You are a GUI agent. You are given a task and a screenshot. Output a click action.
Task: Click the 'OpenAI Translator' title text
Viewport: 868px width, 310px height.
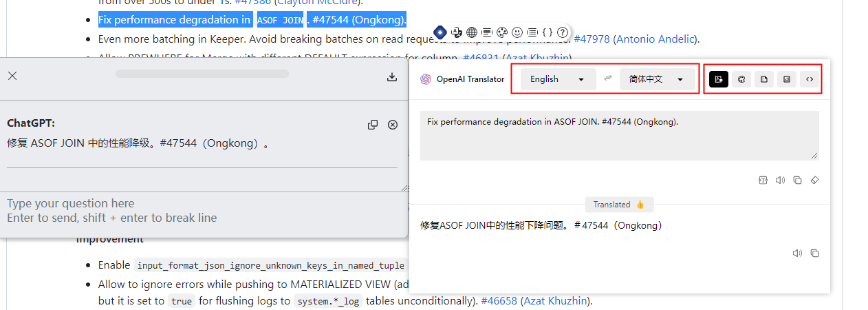(x=470, y=79)
